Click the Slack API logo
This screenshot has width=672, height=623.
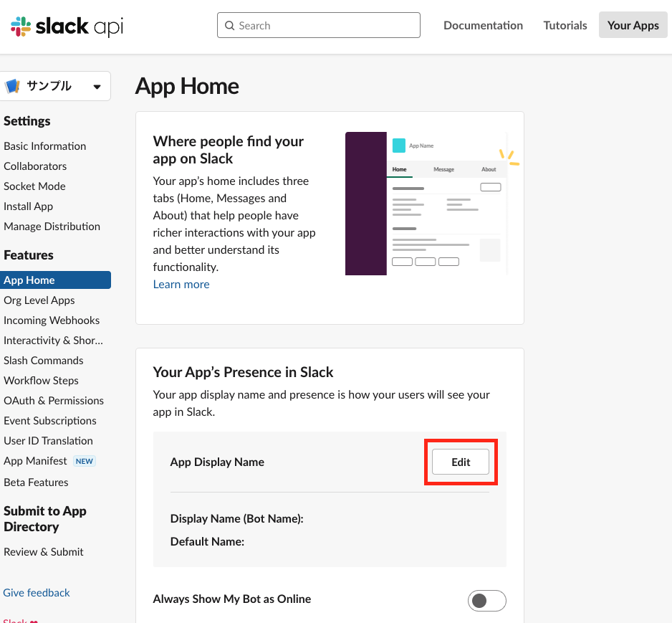tap(67, 27)
